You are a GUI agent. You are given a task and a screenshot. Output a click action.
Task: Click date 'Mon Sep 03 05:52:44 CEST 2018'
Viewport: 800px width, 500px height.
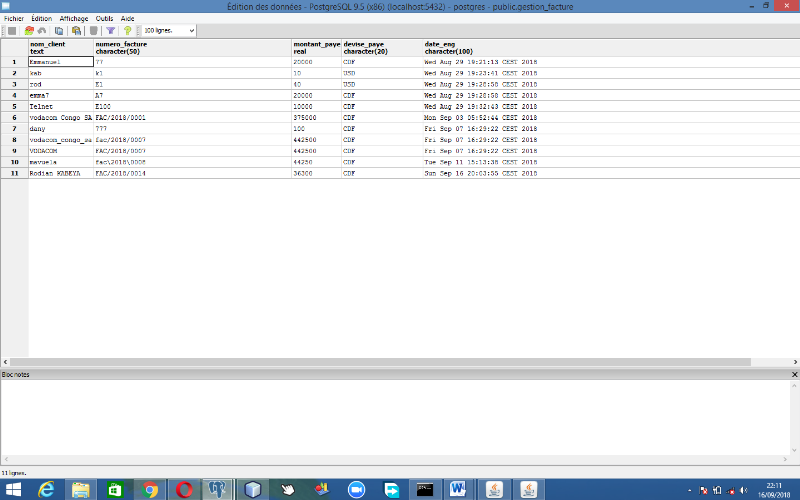tap(481, 117)
